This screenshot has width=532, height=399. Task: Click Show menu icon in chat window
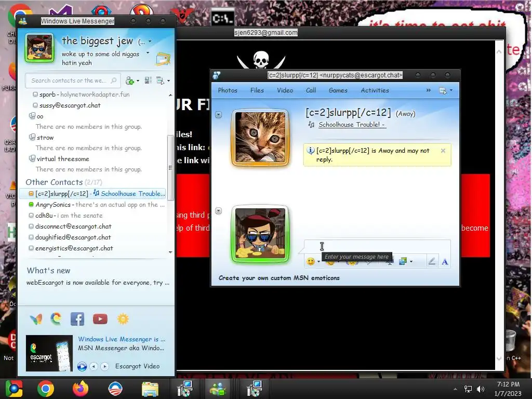[443, 90]
